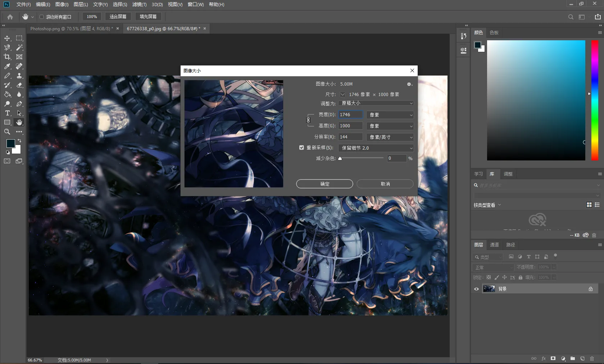604x364 pixels.
Task: Open Image Size dialog gear settings
Action: click(409, 84)
